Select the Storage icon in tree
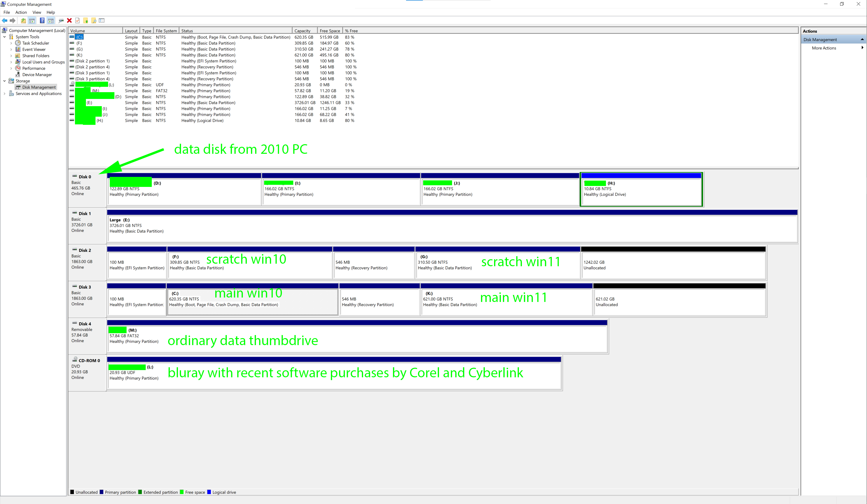The height and width of the screenshot is (504, 867). (11, 81)
